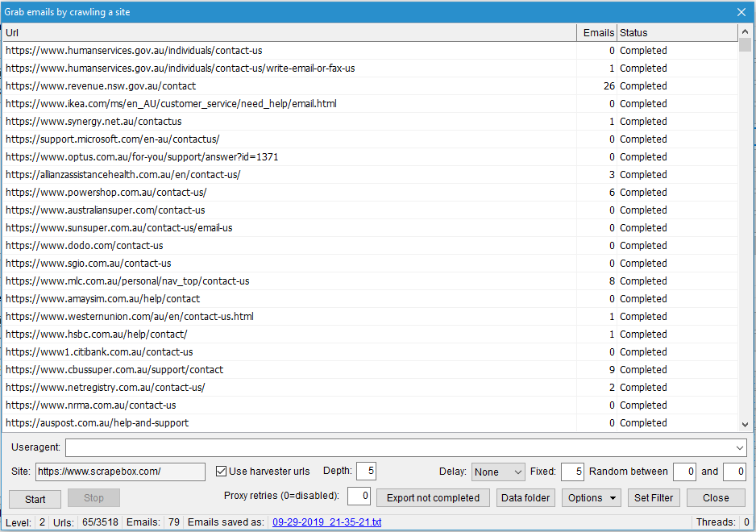The height and width of the screenshot is (532, 756).
Task: Click the Random between first value field
Action: pos(684,472)
